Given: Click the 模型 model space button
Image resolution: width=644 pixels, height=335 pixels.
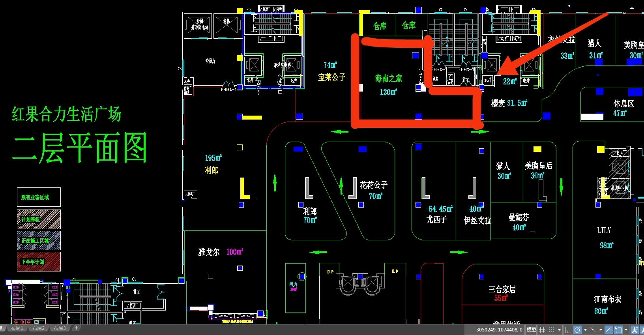Looking at the screenshot, I should pos(532,330).
